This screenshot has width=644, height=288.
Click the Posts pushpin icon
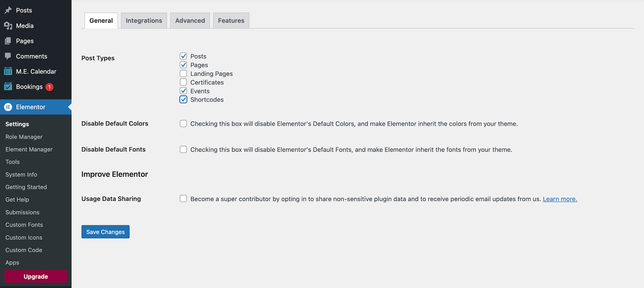[x=8, y=10]
